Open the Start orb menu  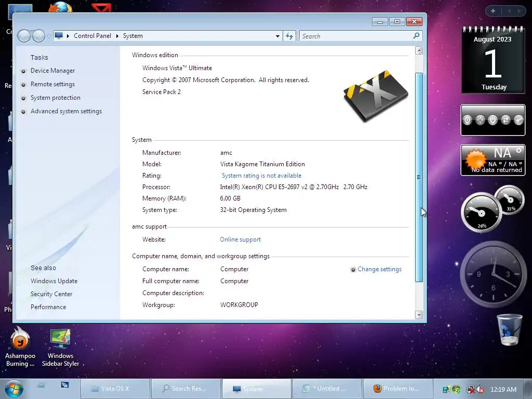click(14, 389)
